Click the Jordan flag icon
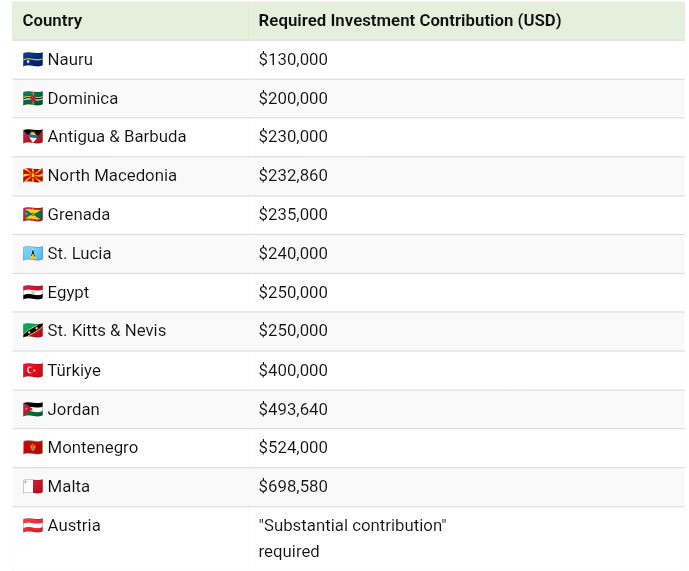 (32, 410)
